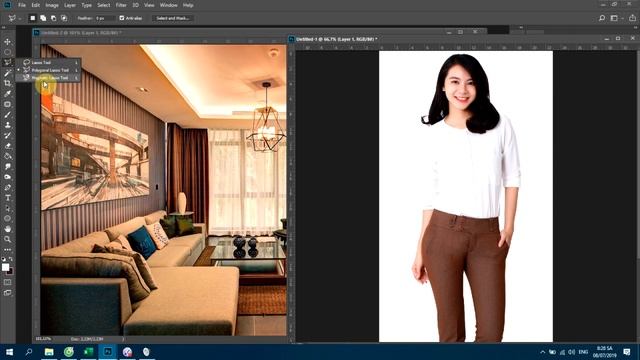Toggle the Anti-alias checkbox
The width and height of the screenshot is (640, 360).
click(122, 18)
